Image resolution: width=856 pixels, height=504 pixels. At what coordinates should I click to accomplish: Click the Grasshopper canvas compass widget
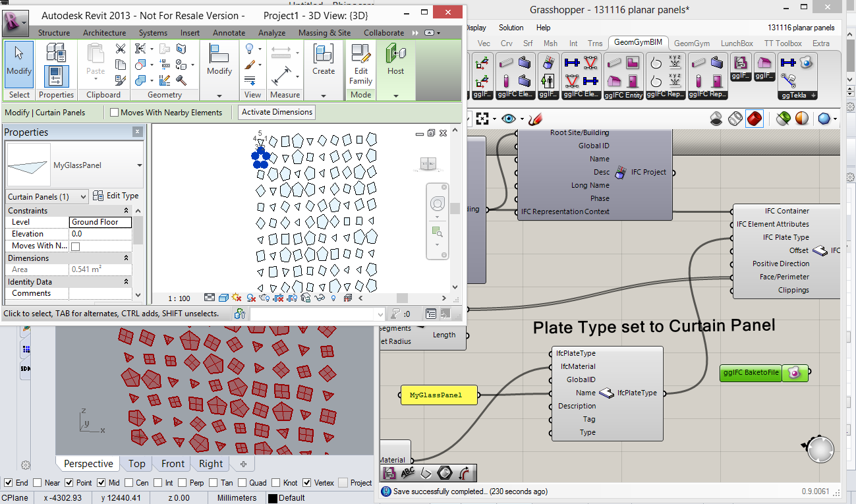tap(819, 449)
